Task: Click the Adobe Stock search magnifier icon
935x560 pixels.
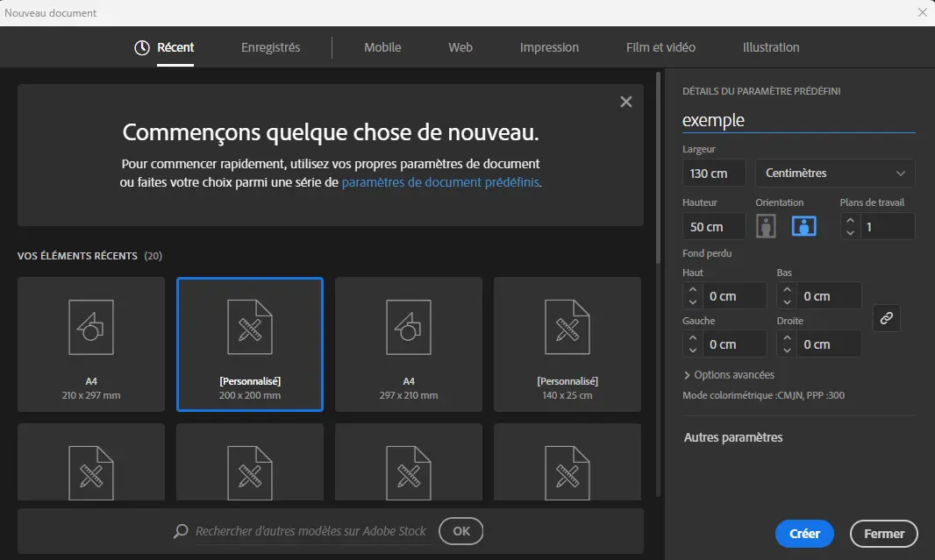Action: pyautogui.click(x=181, y=531)
